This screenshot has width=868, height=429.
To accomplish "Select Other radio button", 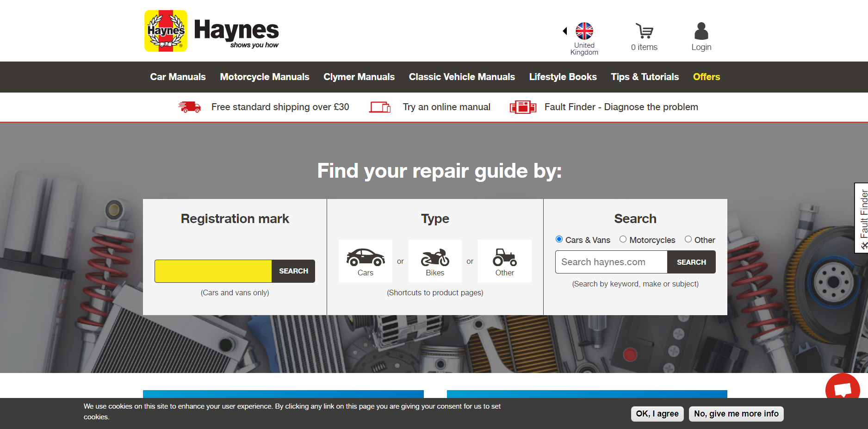I will point(688,239).
